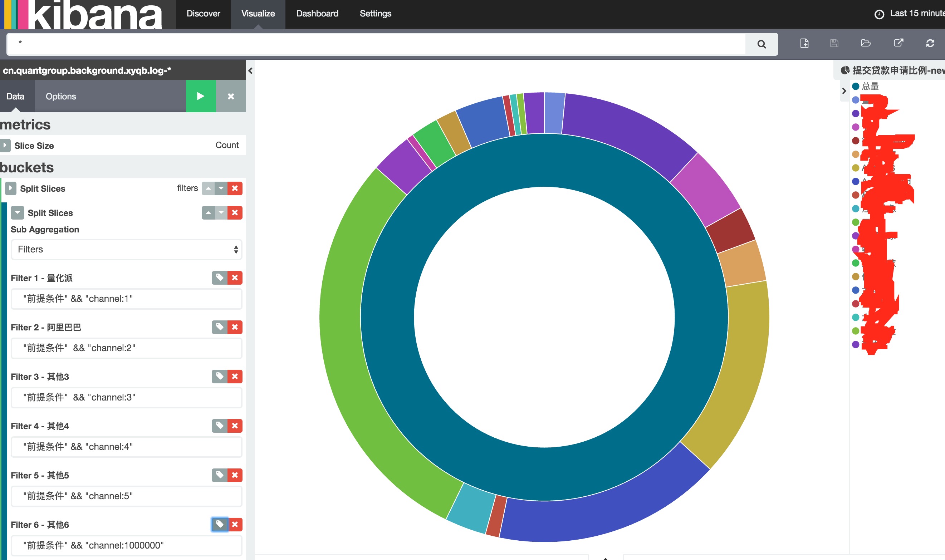Delete the first Split Slices filters bucket
The height and width of the screenshot is (560, 945).
click(235, 188)
